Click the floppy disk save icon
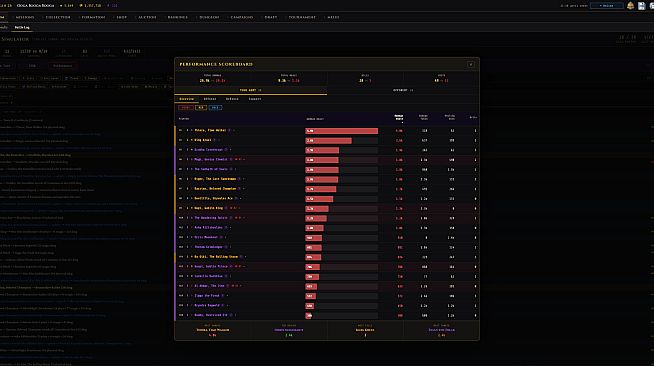This screenshot has width=654, height=366. tap(641, 6)
